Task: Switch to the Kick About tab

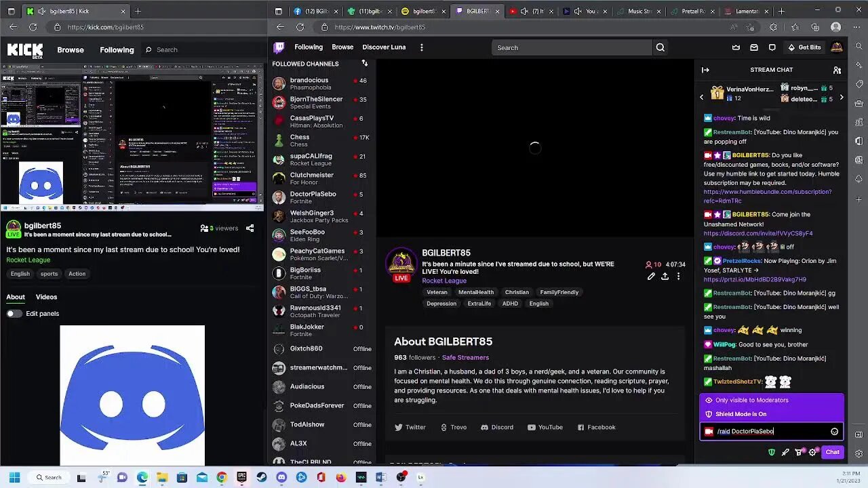Action: [x=16, y=297]
